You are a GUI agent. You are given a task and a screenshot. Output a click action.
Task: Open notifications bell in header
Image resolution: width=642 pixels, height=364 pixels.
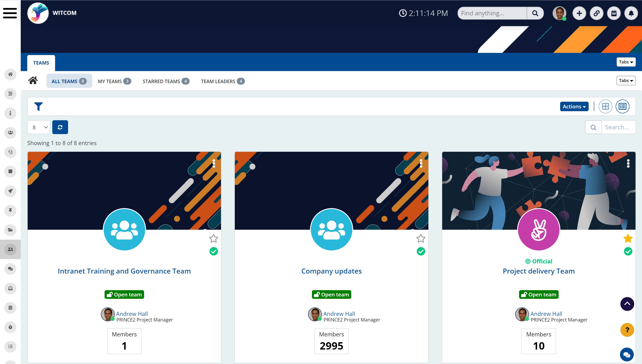631,13
